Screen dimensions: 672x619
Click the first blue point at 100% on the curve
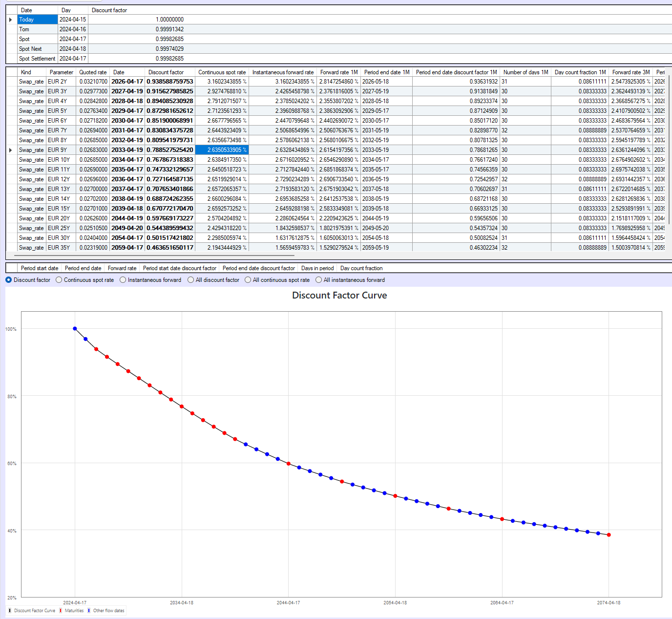pos(75,329)
